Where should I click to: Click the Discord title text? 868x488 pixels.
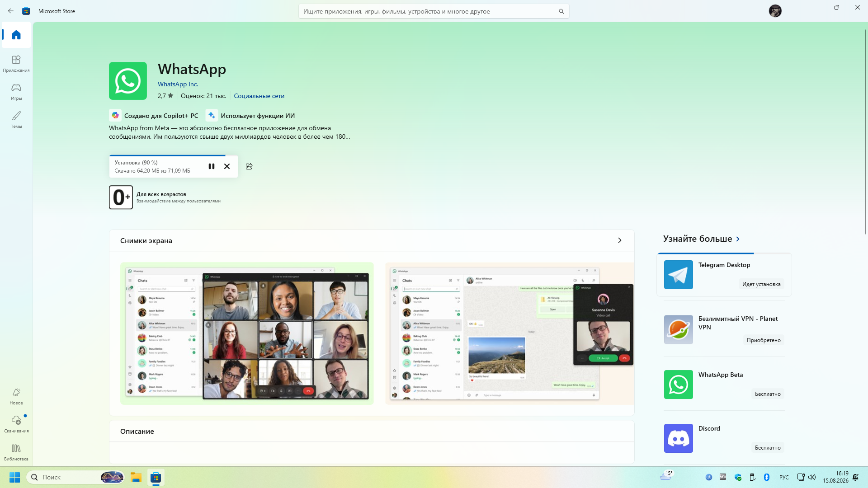point(709,428)
